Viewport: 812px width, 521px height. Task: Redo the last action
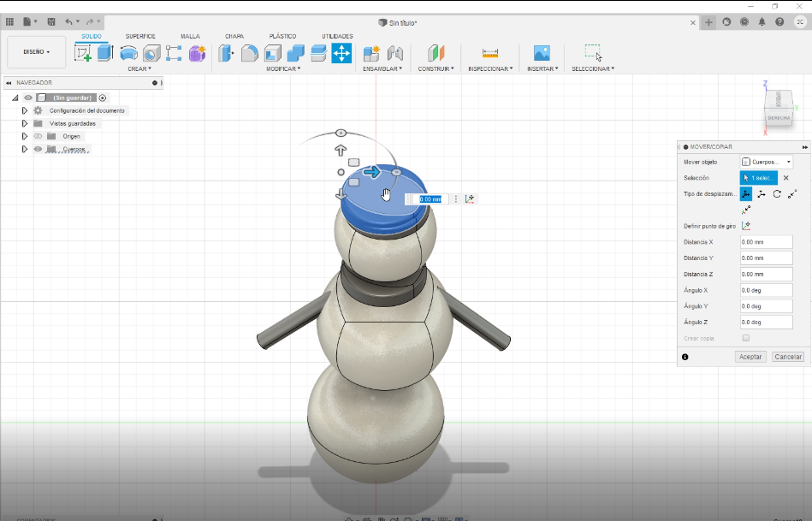click(90, 21)
